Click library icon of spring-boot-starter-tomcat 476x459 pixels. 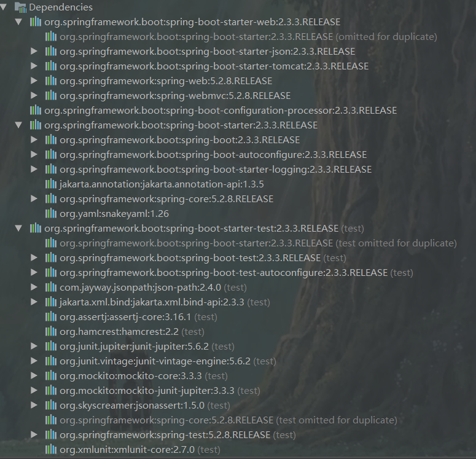51,66
